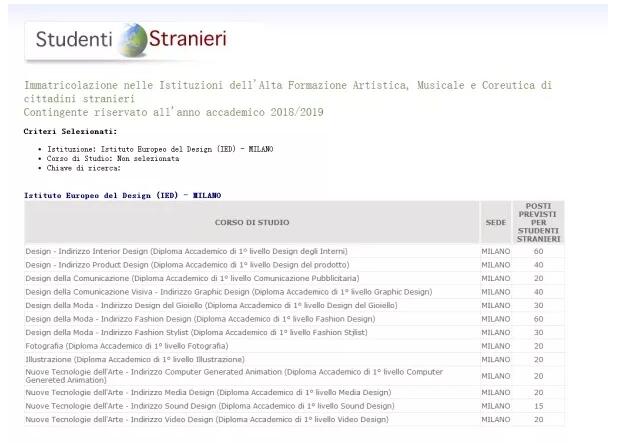Viewport: 622px width, 443px height.
Task: Select the Media Design course row
Action: point(294,392)
